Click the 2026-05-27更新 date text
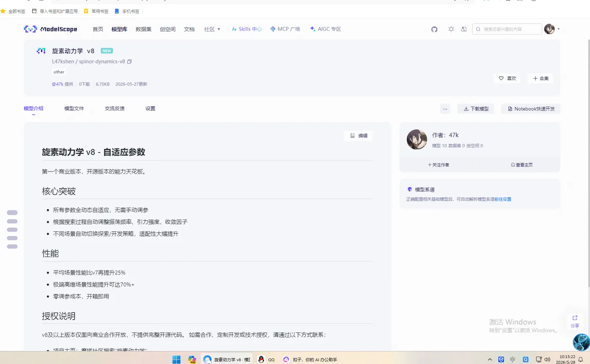590x364 pixels. coord(131,84)
